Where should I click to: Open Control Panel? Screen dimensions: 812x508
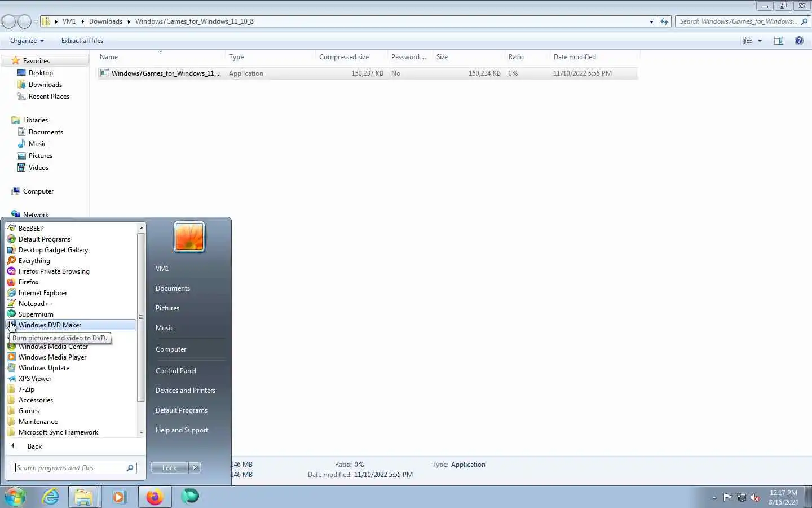coord(176,370)
